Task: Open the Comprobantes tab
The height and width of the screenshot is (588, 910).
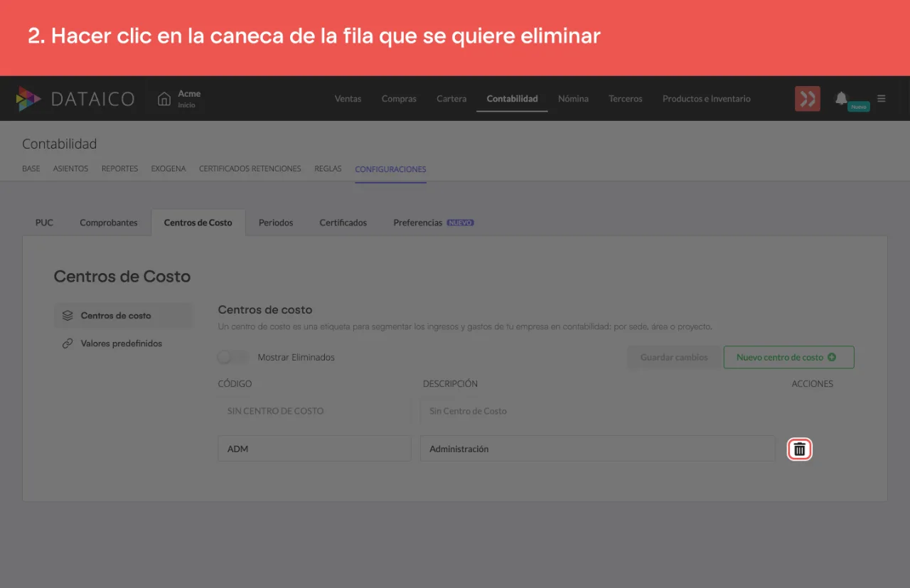Action: [109, 223]
